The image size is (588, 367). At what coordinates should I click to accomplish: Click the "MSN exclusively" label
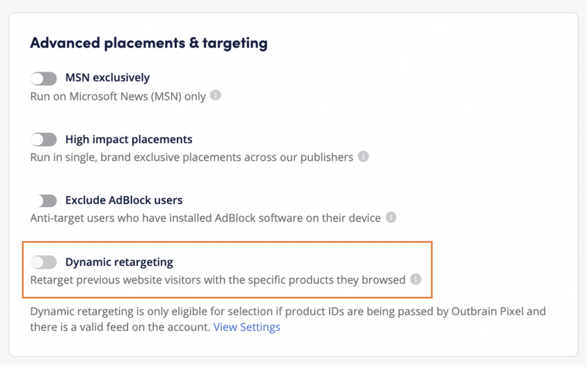pyautogui.click(x=107, y=78)
